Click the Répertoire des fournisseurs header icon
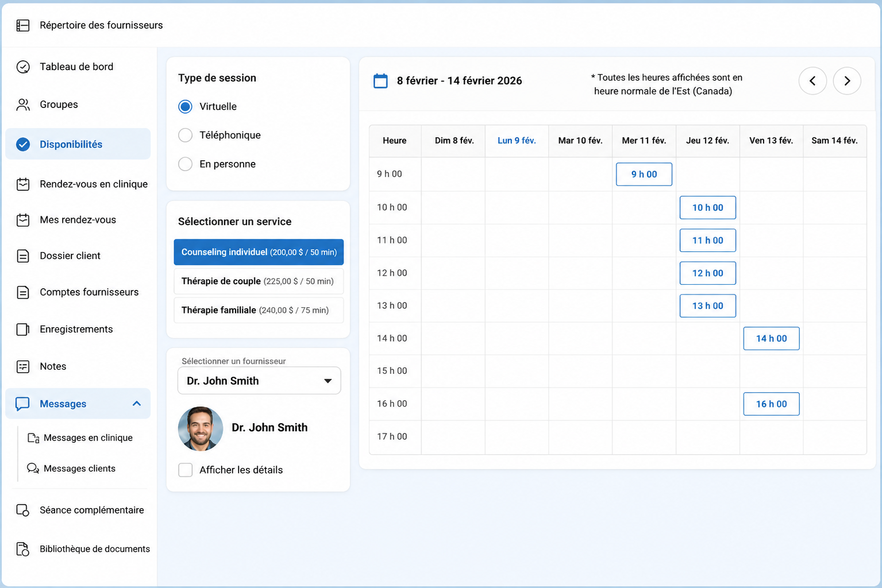Screen dimensions: 882x588 [23, 25]
